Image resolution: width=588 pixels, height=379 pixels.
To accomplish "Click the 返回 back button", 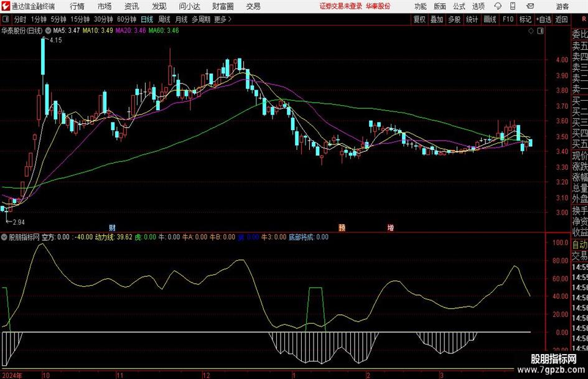I will [561, 19].
